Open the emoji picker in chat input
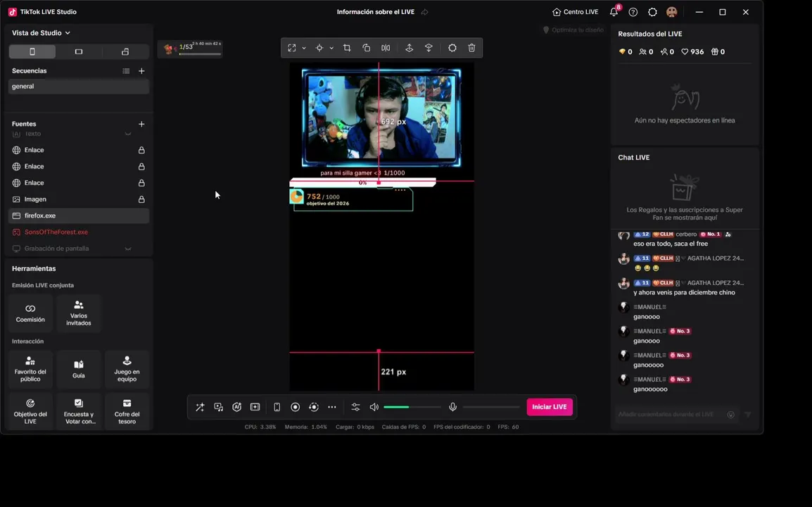The width and height of the screenshot is (812, 507). coord(730,415)
